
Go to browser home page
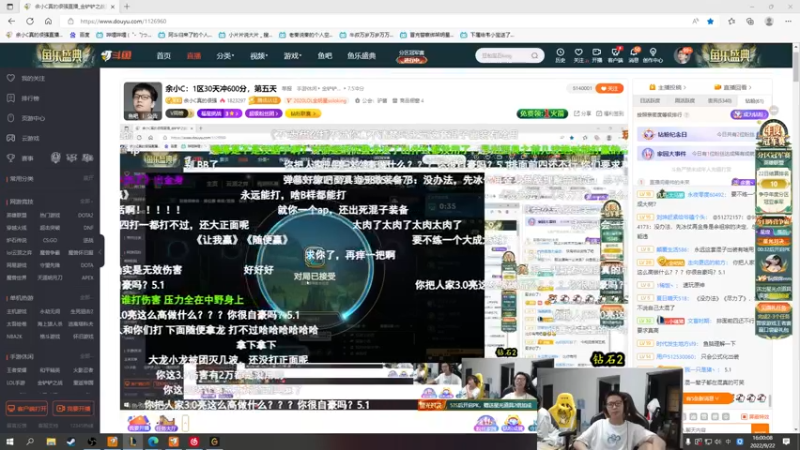[48, 21]
